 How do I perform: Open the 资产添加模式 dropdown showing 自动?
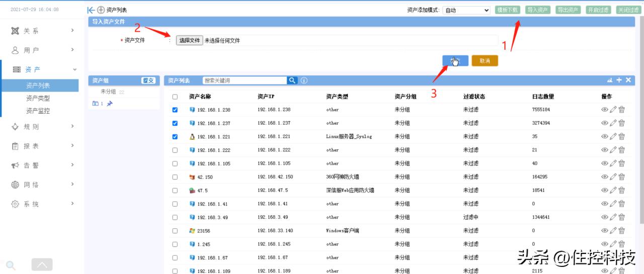tap(466, 10)
